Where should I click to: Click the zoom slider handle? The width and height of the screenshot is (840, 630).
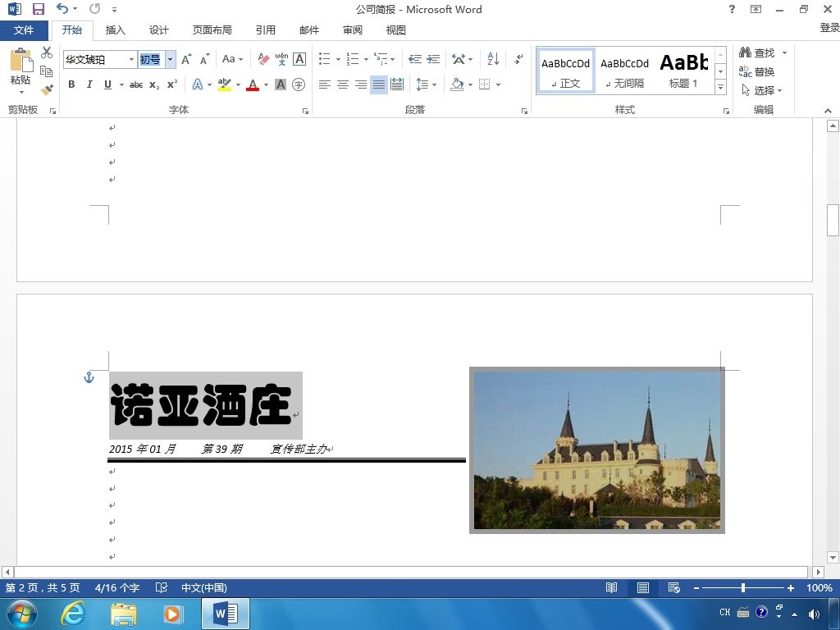pyautogui.click(x=743, y=588)
